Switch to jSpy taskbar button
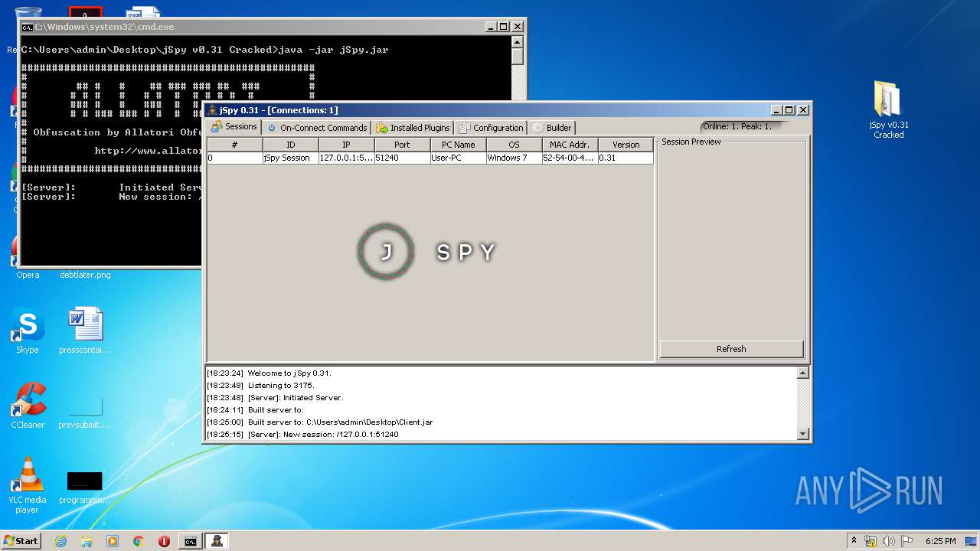The image size is (980, 551). (x=217, y=541)
